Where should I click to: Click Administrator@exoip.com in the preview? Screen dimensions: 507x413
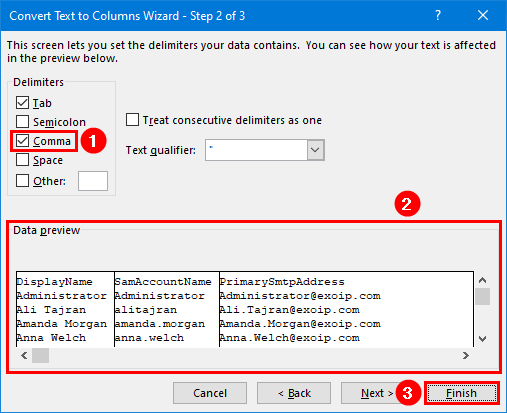tap(300, 296)
